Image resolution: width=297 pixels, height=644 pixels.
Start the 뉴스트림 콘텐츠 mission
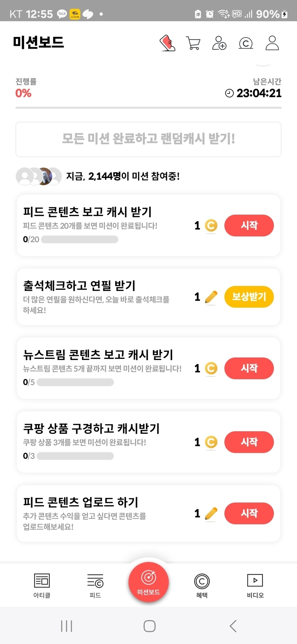[x=249, y=368]
